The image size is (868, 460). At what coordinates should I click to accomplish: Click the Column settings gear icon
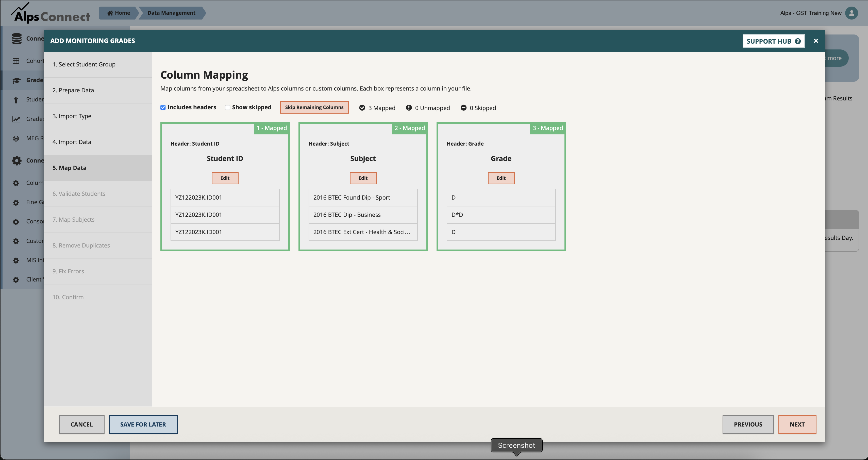(x=16, y=183)
